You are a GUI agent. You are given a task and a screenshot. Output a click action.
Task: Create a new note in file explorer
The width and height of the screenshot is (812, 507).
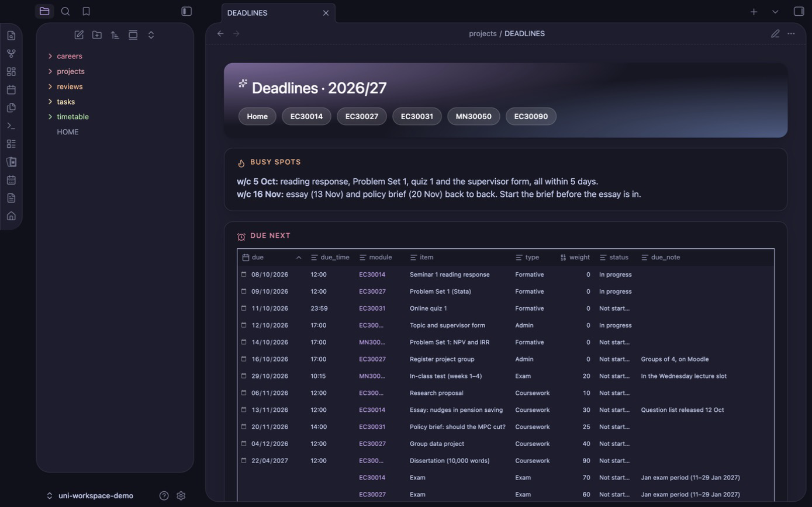point(79,35)
